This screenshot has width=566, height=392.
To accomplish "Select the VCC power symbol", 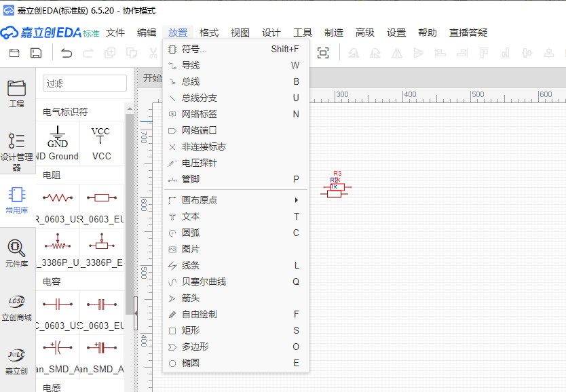I will click(101, 142).
